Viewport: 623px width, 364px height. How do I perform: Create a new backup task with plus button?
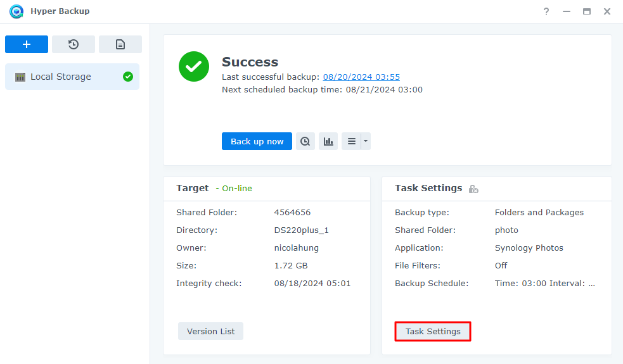(x=27, y=44)
